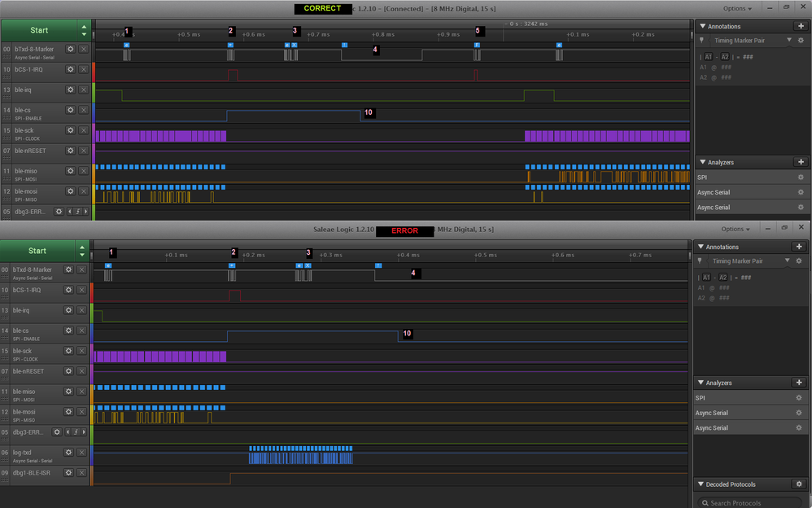Select SPI analyzer entry in lower window
This screenshot has height=508, width=812.
pyautogui.click(x=749, y=398)
